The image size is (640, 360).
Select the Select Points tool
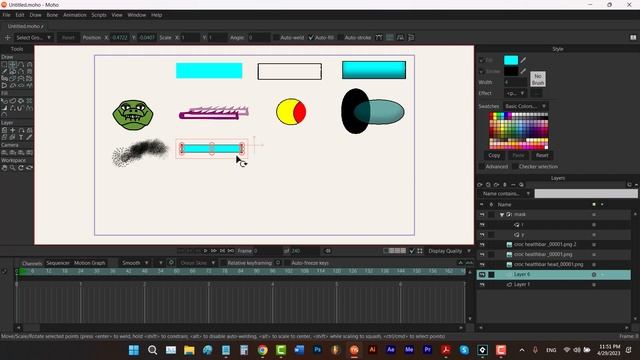pyautogui.click(x=4, y=64)
